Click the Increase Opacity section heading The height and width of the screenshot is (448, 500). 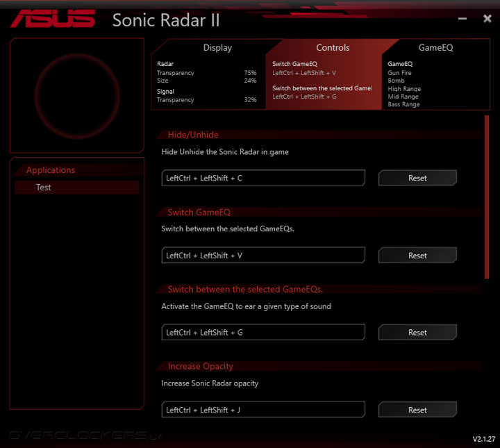click(x=200, y=366)
